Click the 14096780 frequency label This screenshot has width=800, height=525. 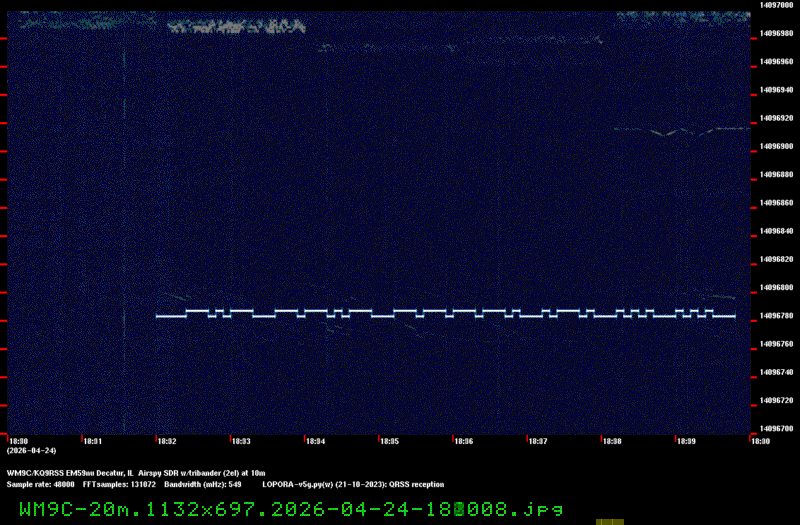coord(777,316)
